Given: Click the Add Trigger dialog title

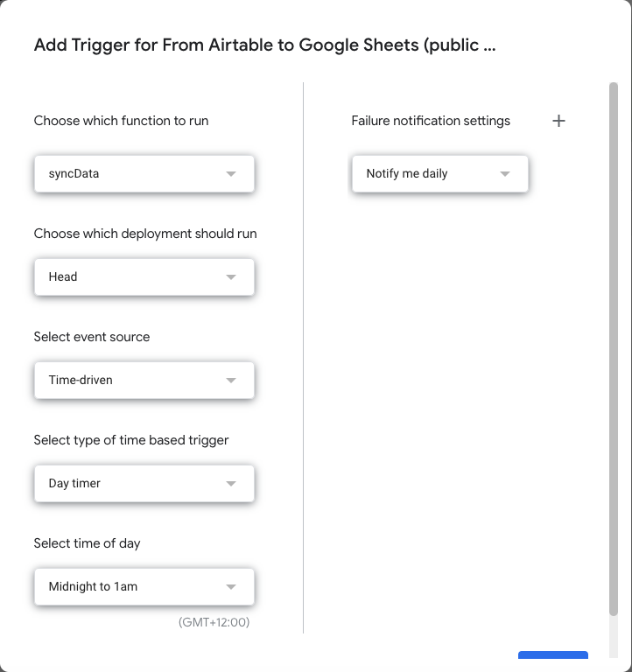Looking at the screenshot, I should (x=264, y=45).
